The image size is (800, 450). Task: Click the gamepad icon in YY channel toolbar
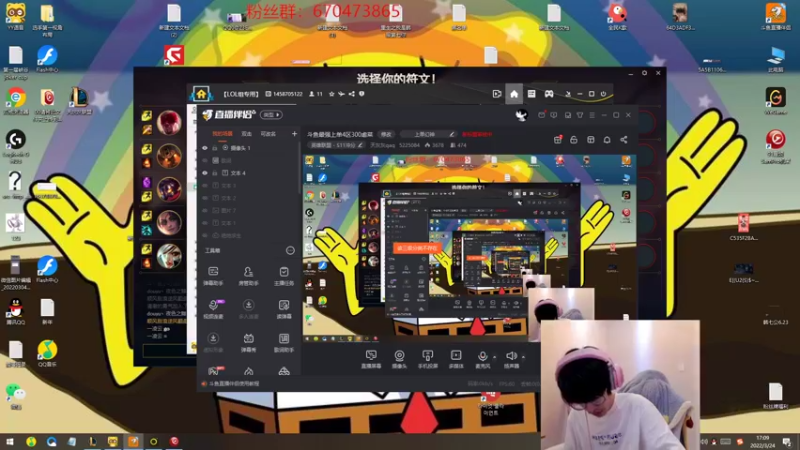[x=549, y=94]
